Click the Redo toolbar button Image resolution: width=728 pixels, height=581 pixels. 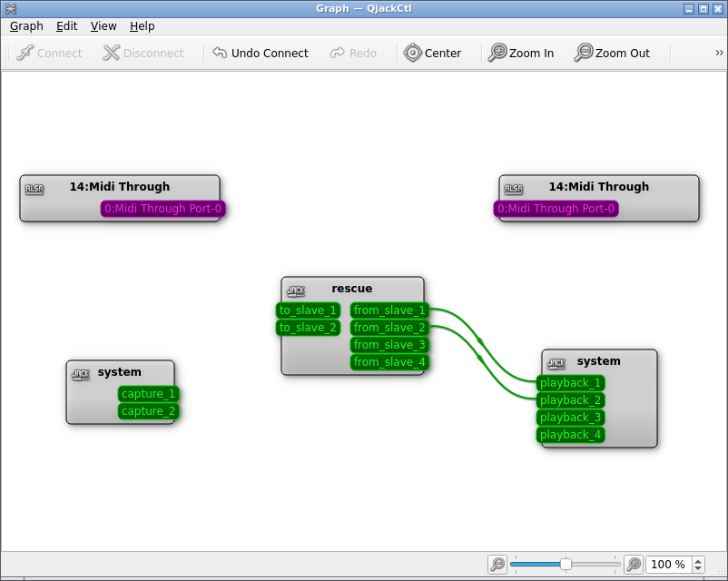click(353, 53)
